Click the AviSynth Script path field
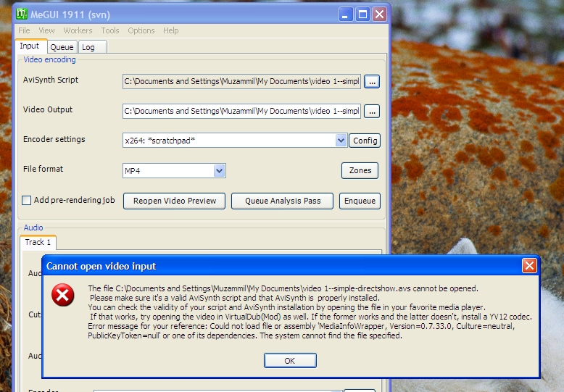564x392 pixels. [x=241, y=82]
